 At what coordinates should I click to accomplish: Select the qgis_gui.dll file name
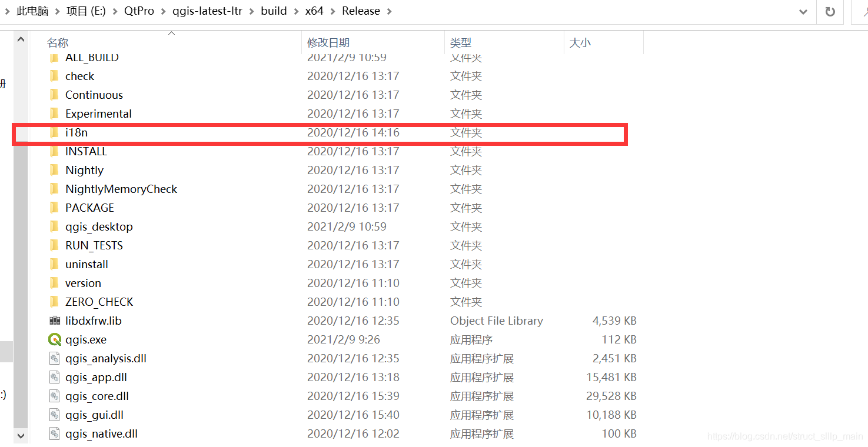95,415
